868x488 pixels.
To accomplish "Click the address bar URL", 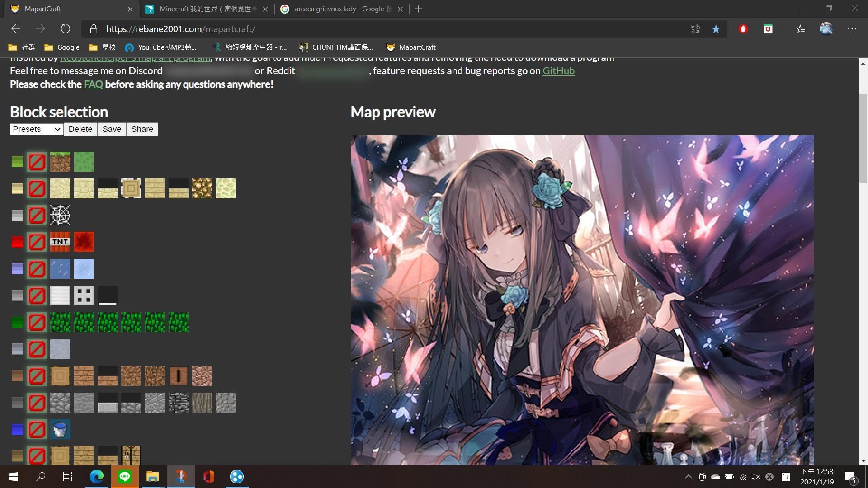I will [180, 29].
